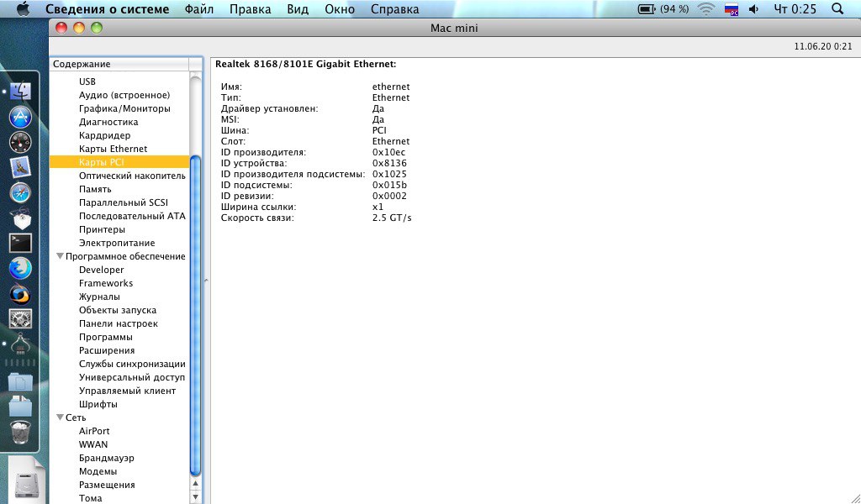Collapse the Сеть section triangle

coord(60,417)
